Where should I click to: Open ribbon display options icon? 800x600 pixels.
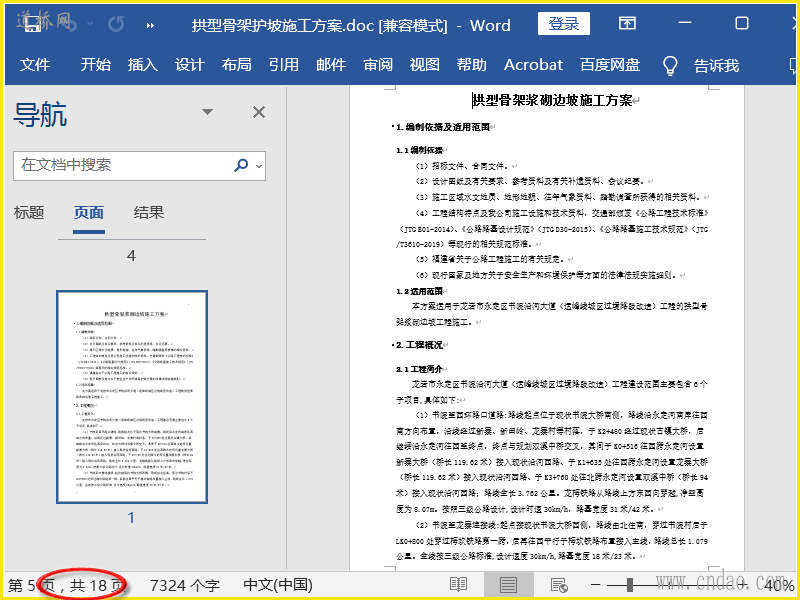click(627, 23)
